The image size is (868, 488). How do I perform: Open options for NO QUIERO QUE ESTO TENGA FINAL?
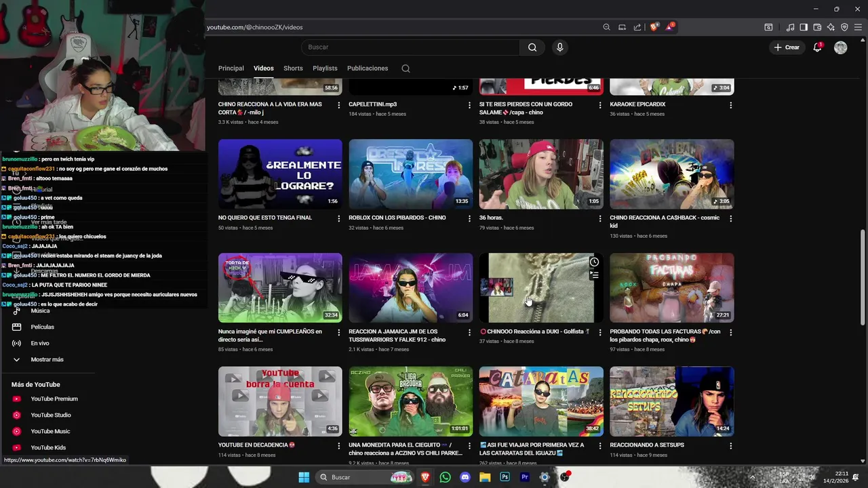339,219
